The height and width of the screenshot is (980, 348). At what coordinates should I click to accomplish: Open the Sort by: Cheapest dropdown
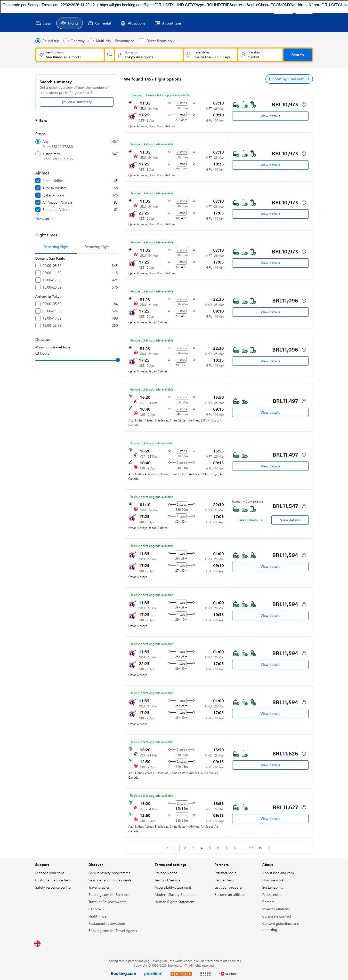tap(289, 79)
